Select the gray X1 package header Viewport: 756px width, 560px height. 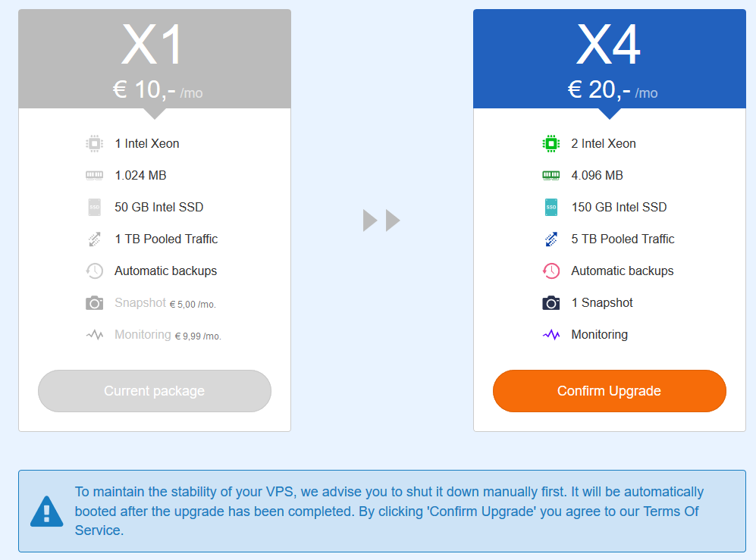click(154, 59)
